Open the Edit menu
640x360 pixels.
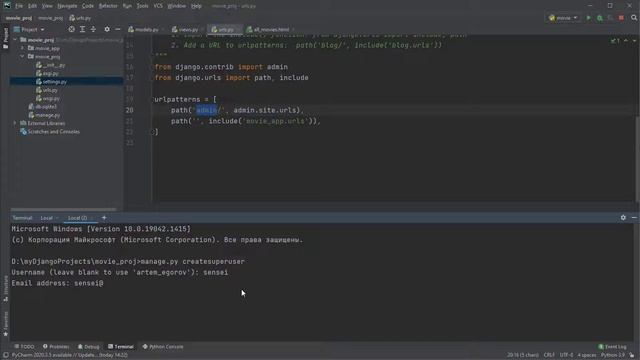pyautogui.click(x=32, y=6)
